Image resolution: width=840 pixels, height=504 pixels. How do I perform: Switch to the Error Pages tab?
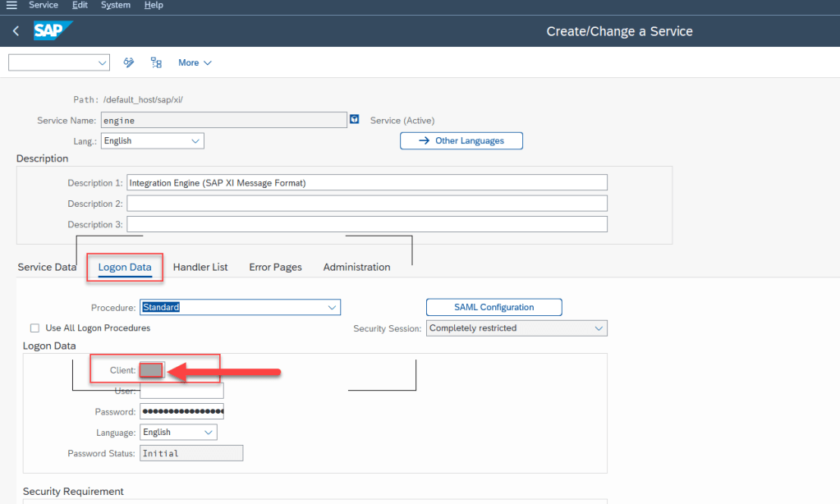pyautogui.click(x=275, y=267)
